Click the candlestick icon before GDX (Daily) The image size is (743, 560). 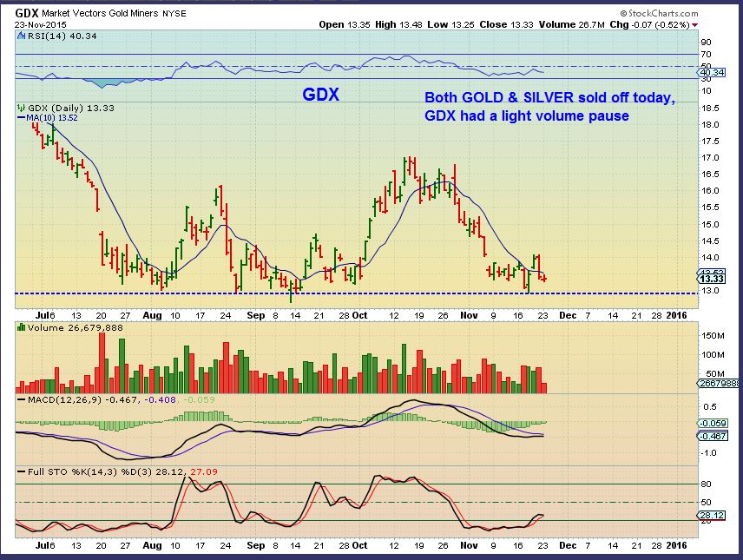(22, 109)
